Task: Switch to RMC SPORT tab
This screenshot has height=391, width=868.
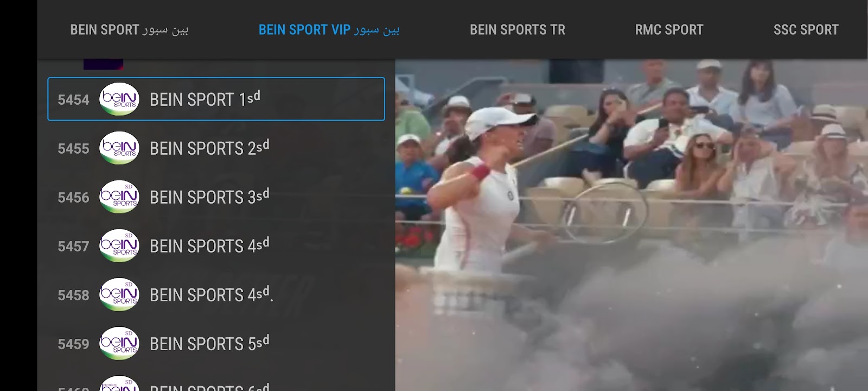Action: (669, 29)
